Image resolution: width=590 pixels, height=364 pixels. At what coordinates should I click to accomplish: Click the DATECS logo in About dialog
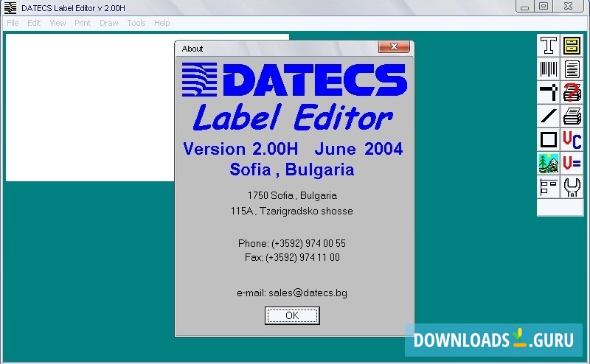pos(294,80)
